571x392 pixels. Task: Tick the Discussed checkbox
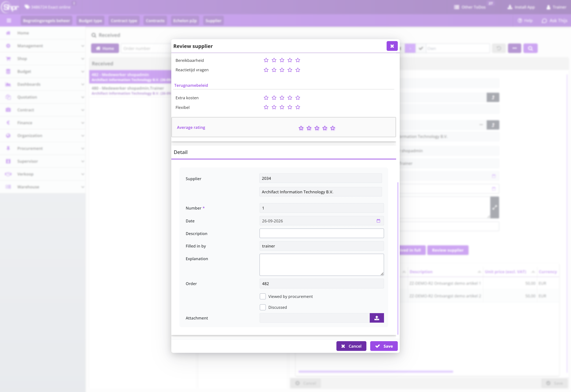[x=263, y=307]
